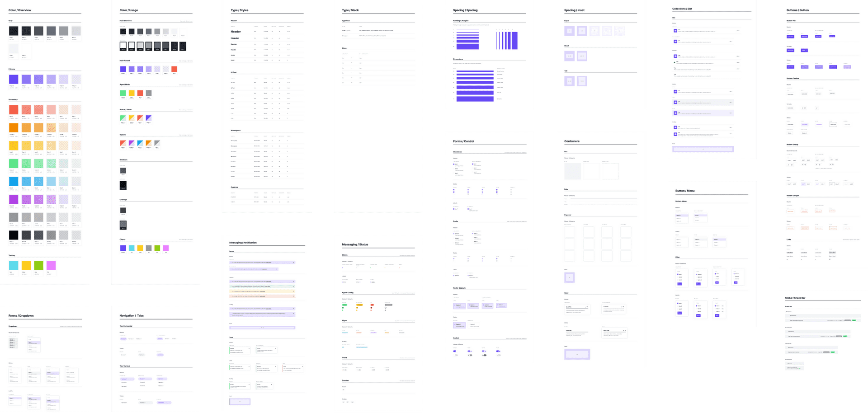Viewport: 868px width, 413px height.
Task: Click the pink swatch under Tertiary
Action: pyautogui.click(x=51, y=266)
